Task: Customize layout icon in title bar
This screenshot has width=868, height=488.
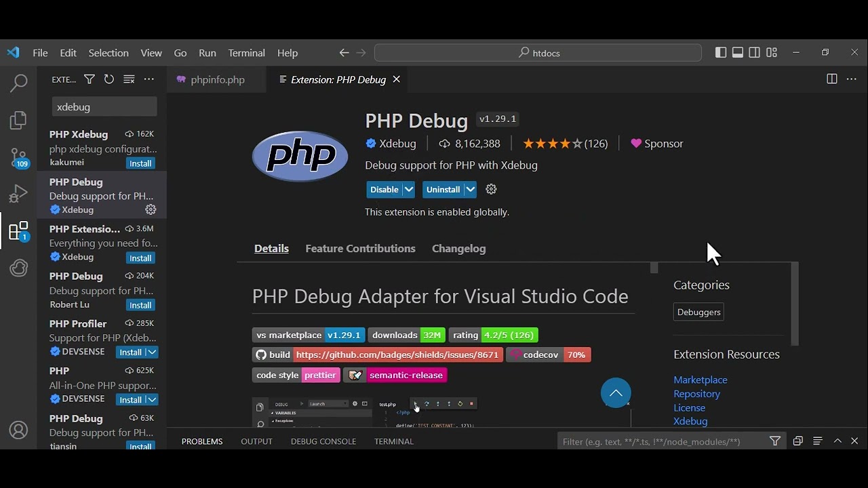Action: 772,53
